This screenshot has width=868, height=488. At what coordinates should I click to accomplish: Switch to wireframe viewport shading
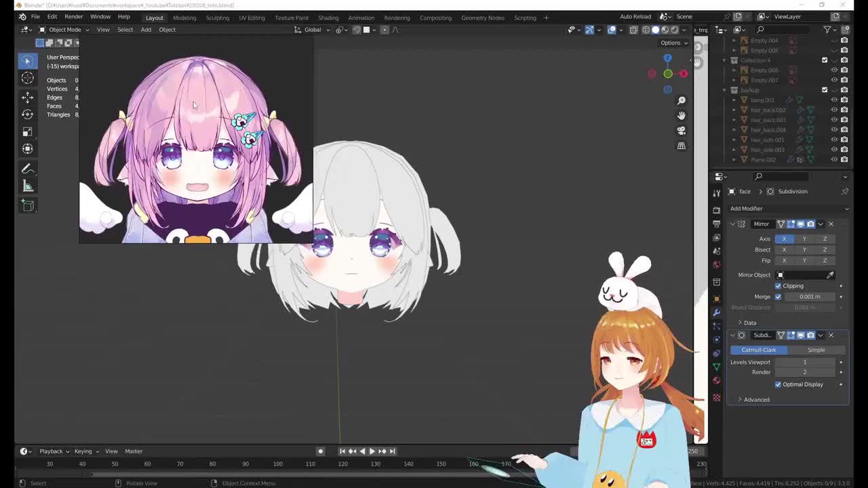[646, 29]
